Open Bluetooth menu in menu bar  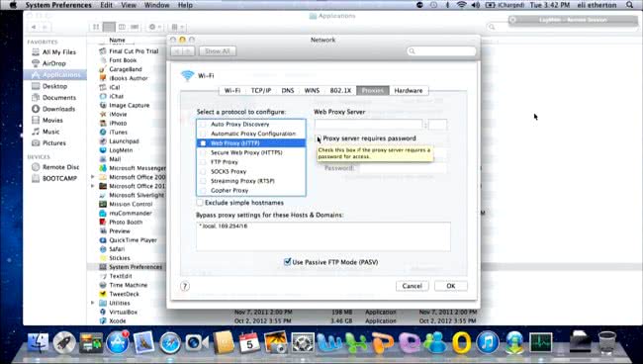tap(447, 5)
